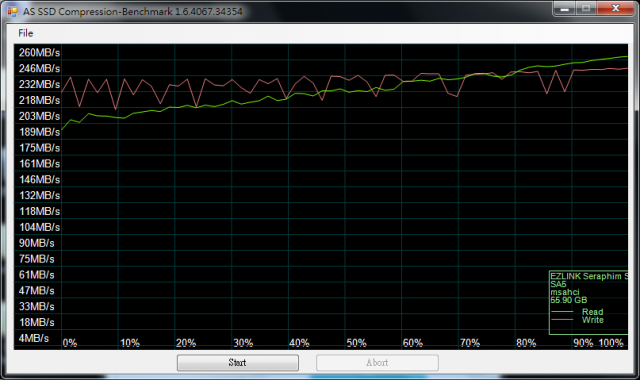Click the 132MB/s axis label
The height and width of the screenshot is (380, 640).
pyautogui.click(x=39, y=196)
